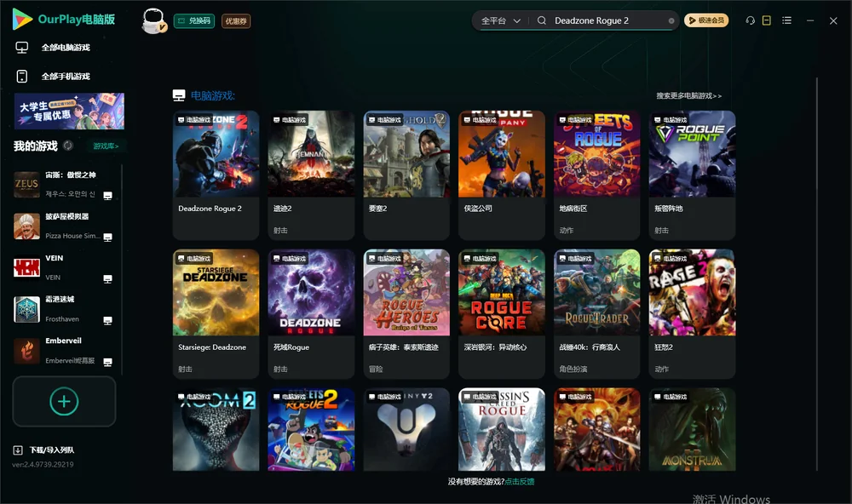852x504 pixels.
Task: Open the three-line list menu icon
Action: tap(786, 20)
